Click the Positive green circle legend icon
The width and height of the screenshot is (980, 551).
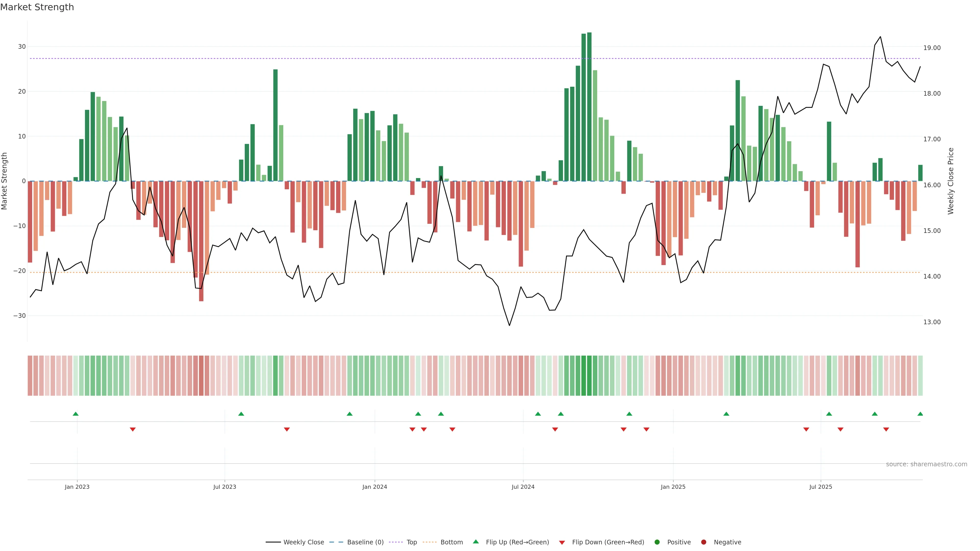click(657, 542)
